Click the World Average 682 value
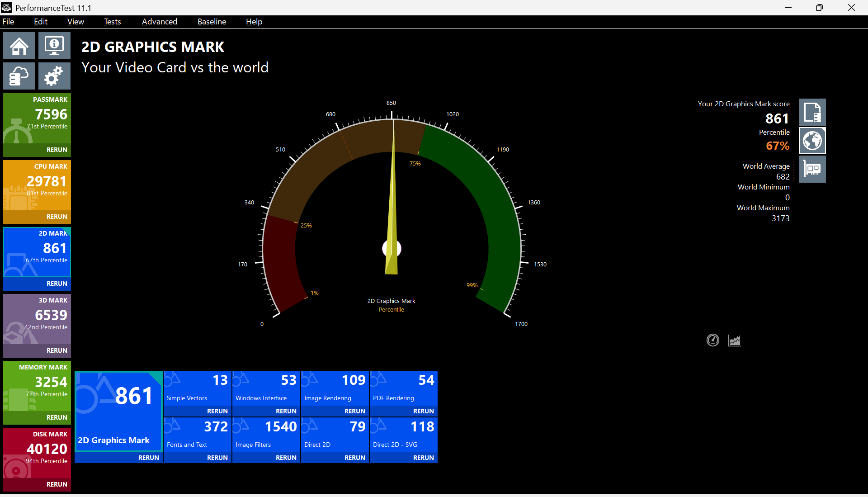Viewport: 868px width, 497px height. [x=783, y=177]
